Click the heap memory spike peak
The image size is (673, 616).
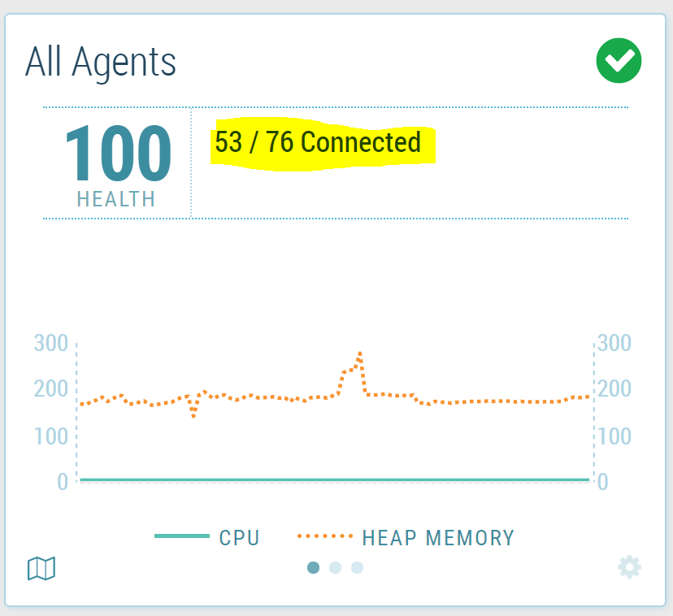click(x=359, y=354)
